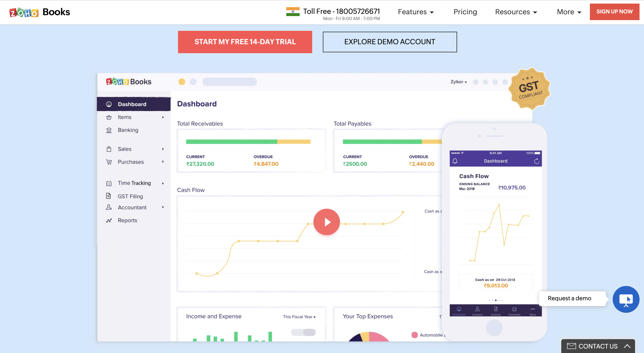644x353 pixels.
Task: Click the India flag icon
Action: 293,11
